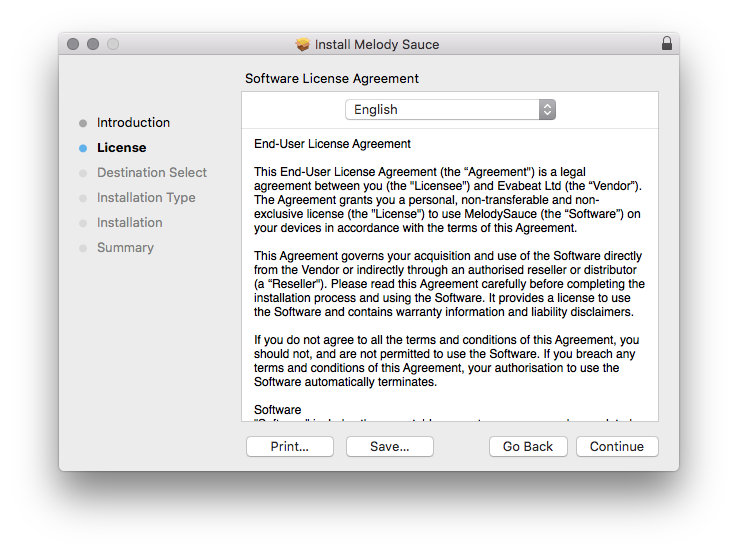
Task: Select the License step in the sidebar
Action: [121, 148]
